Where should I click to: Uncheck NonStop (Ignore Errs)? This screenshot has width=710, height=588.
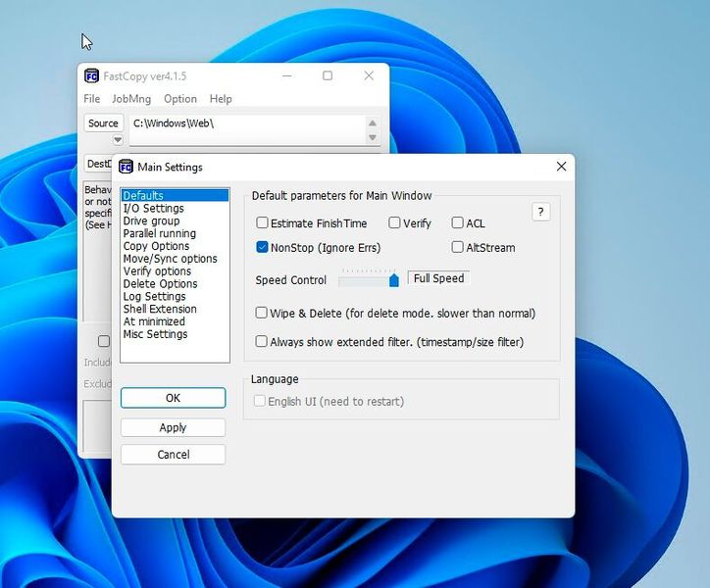pos(262,248)
